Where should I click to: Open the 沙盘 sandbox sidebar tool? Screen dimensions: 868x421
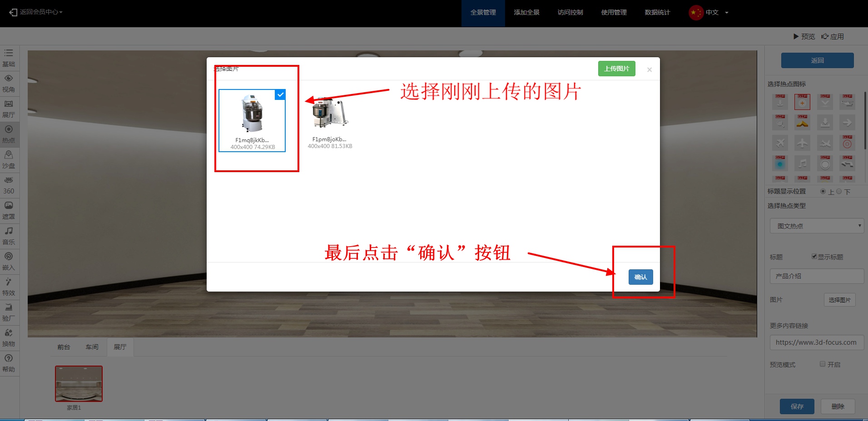(x=9, y=159)
